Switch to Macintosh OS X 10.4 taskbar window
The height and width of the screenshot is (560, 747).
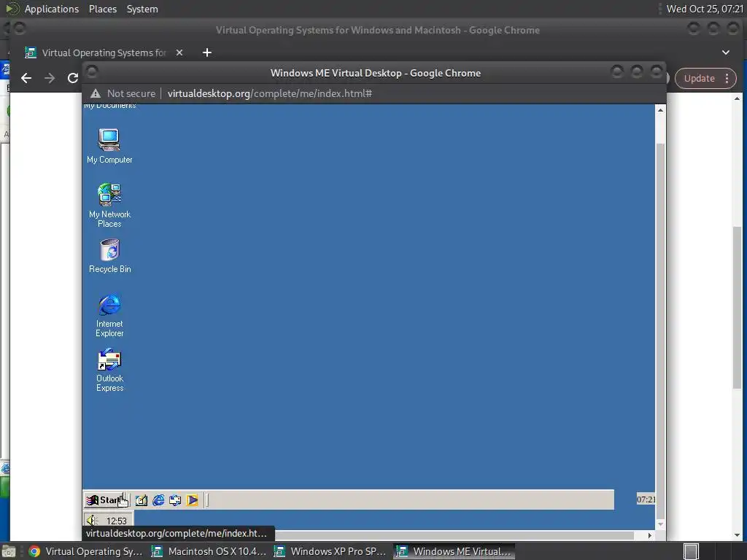click(209, 551)
